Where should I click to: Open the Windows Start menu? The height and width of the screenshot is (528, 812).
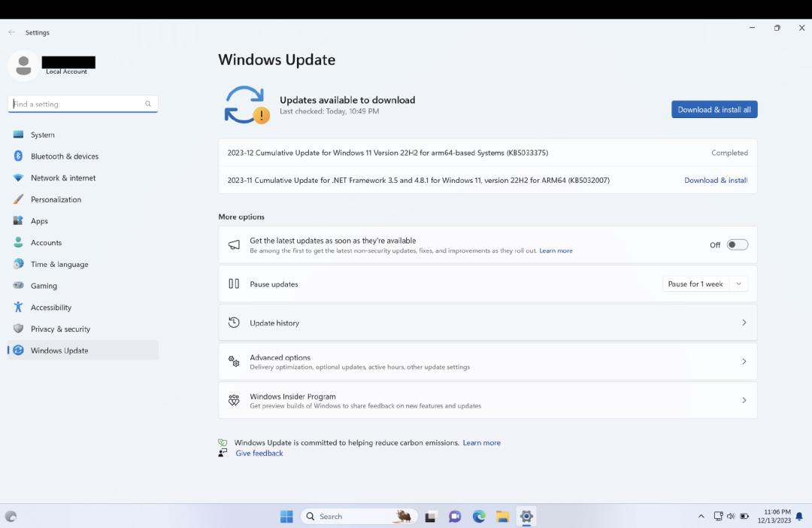(x=286, y=516)
